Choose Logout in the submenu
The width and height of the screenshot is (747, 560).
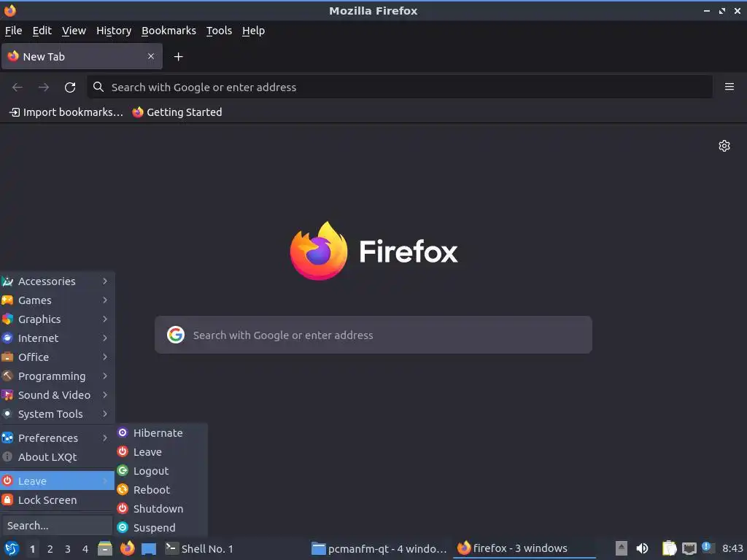coord(161,471)
